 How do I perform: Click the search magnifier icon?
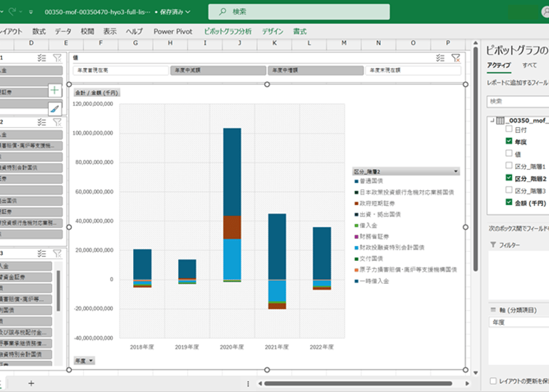coord(222,12)
